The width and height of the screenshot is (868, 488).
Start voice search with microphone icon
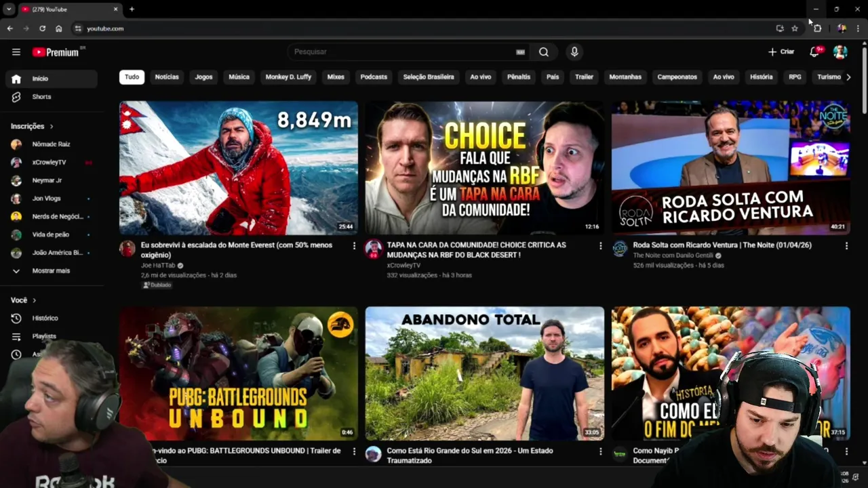pos(574,52)
